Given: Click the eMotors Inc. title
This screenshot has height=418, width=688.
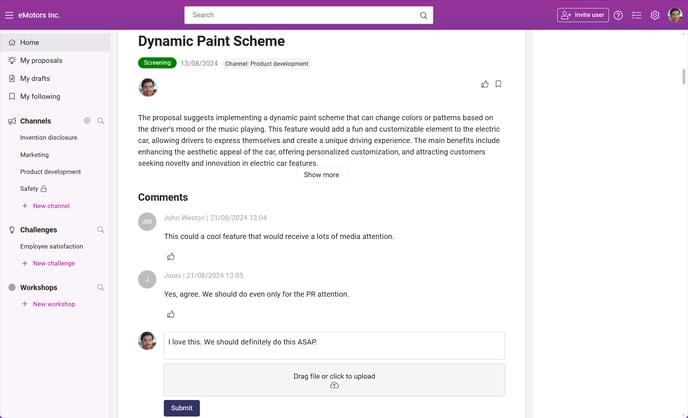Looking at the screenshot, I should [x=39, y=15].
